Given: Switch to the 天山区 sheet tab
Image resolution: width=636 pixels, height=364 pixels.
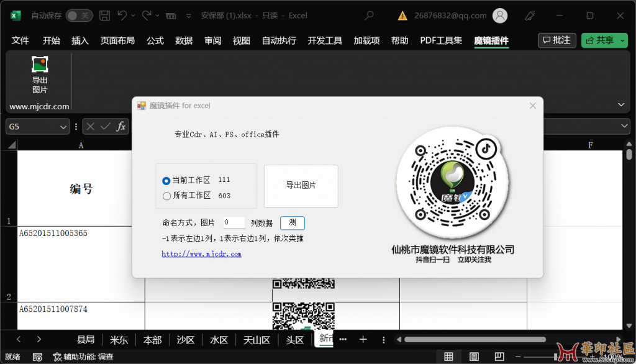Looking at the screenshot, I should [x=257, y=340].
